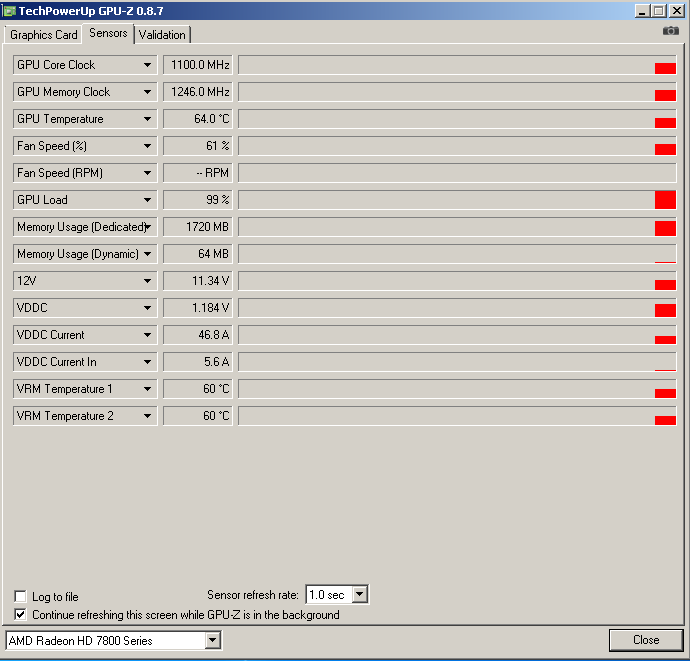690x661 pixels.
Task: Enable the Log to file checkbox
Action: tap(21, 597)
